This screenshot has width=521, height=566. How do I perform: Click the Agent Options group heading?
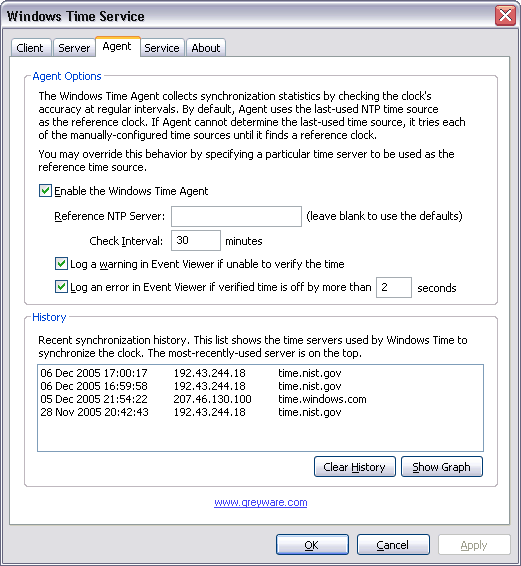(67, 76)
